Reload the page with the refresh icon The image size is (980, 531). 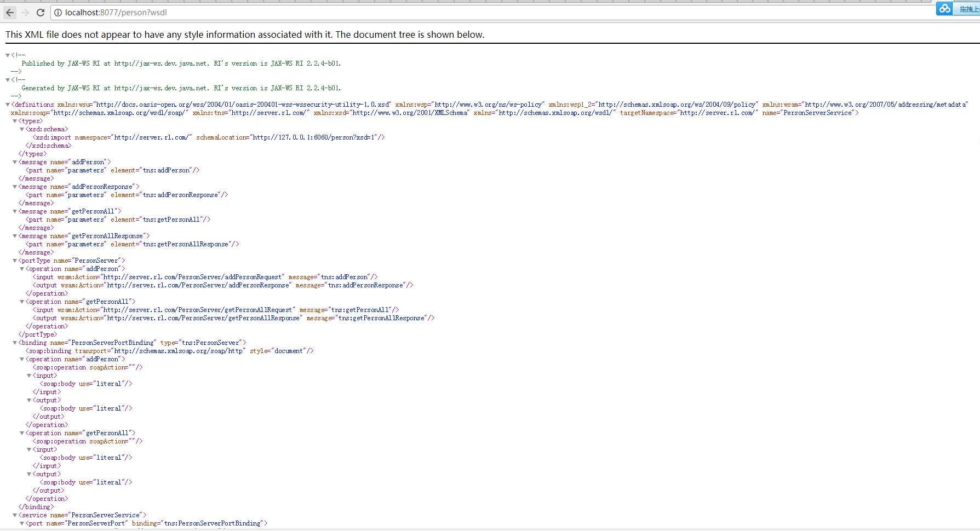[x=41, y=12]
